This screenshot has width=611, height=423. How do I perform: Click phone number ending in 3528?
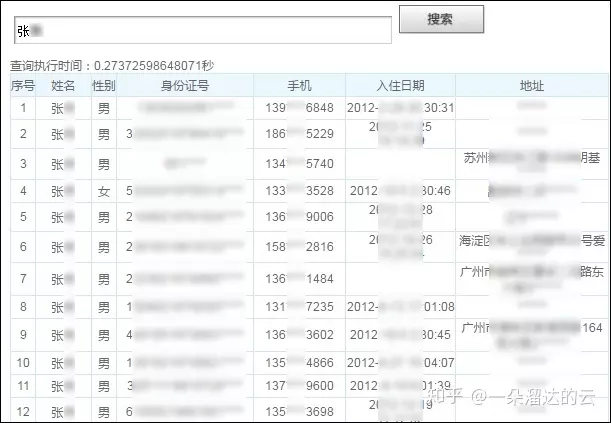point(299,191)
